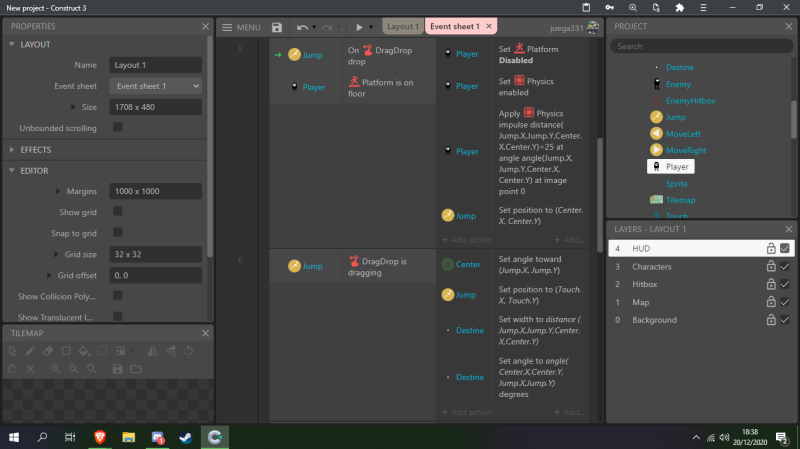Load tilemap data with folder icon
The width and height of the screenshot is (800, 449).
click(136, 369)
